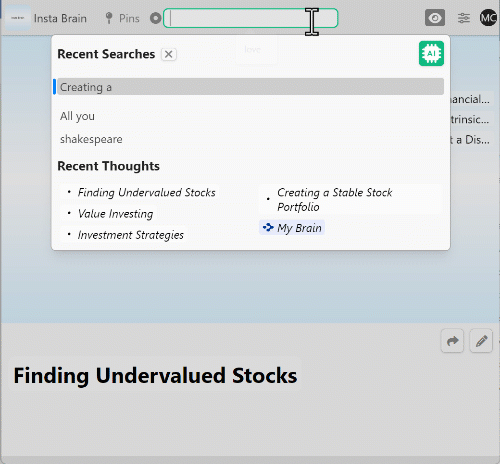Screen dimensions: 500x464
Task: Clear recent searches with the X button
Action: (x=169, y=54)
